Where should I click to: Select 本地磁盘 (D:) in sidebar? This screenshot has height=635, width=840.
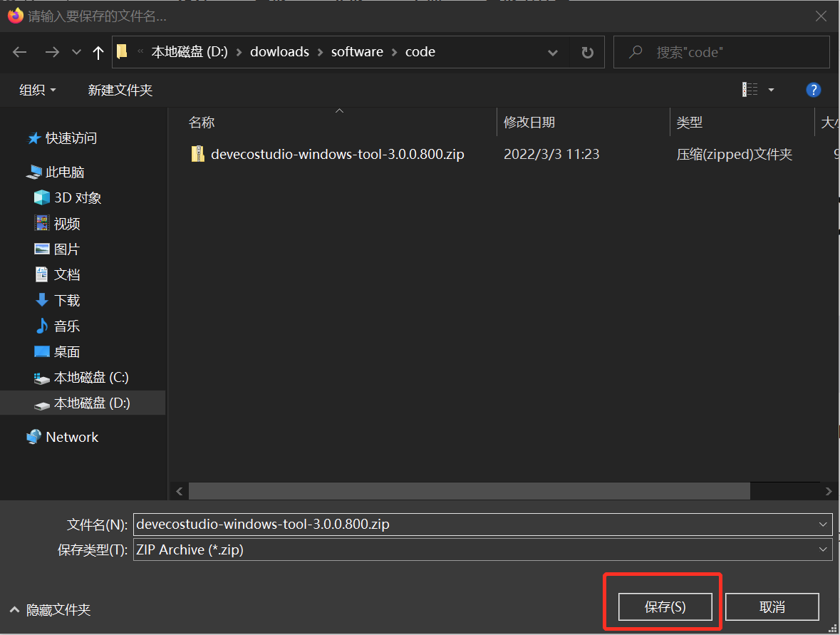point(82,403)
